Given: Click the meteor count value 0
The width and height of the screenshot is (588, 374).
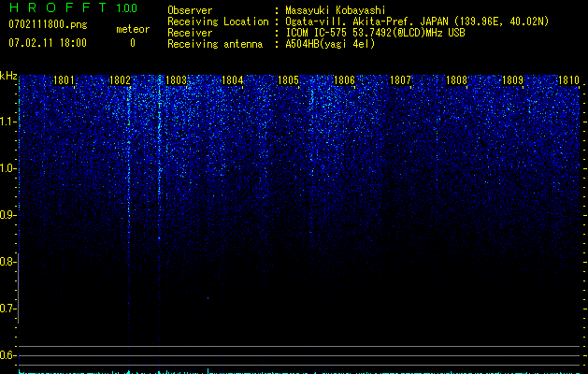Looking at the screenshot, I should 133,43.
